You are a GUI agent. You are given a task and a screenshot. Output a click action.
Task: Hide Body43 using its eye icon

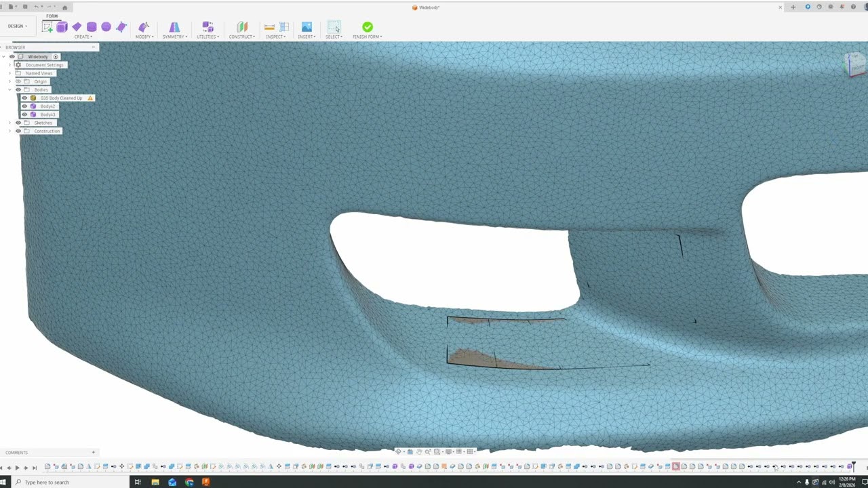(24, 115)
